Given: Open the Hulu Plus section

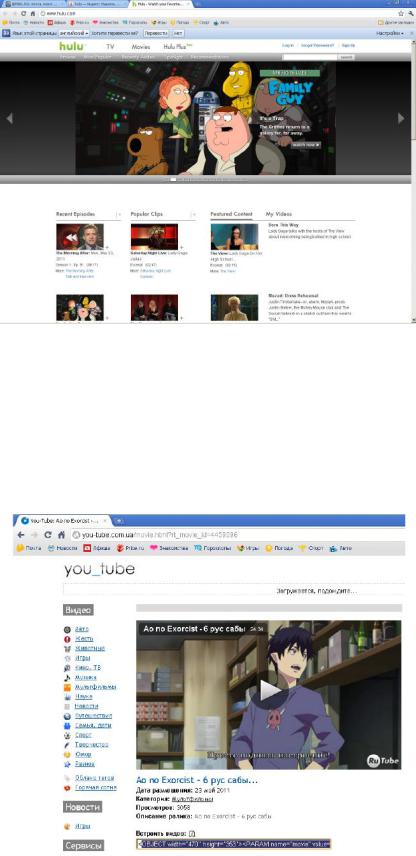Looking at the screenshot, I should (177, 47).
